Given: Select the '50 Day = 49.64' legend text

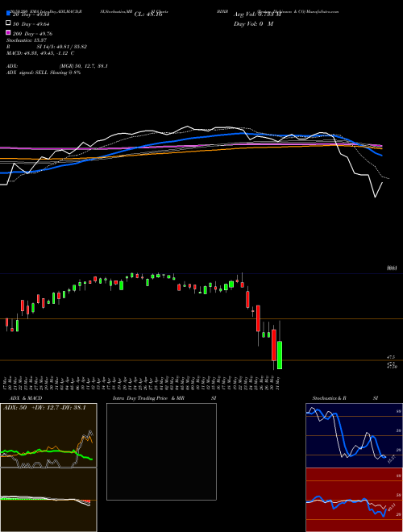Looking at the screenshot, I should [x=31, y=24].
